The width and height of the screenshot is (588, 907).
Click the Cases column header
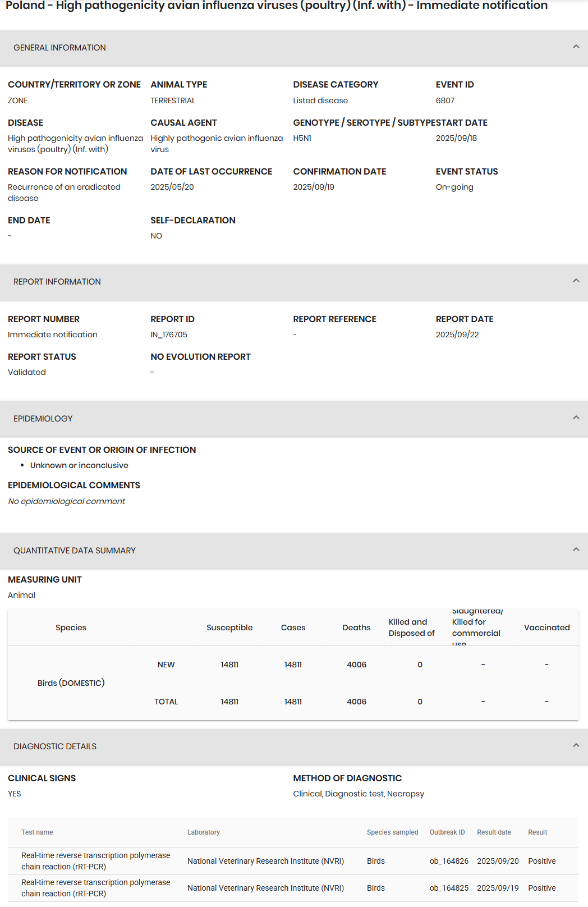[x=293, y=627]
